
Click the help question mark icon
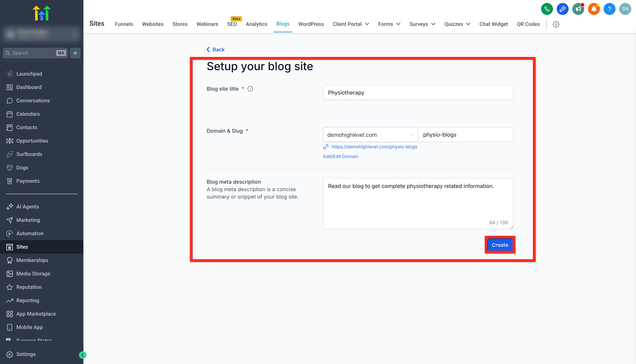click(x=609, y=9)
